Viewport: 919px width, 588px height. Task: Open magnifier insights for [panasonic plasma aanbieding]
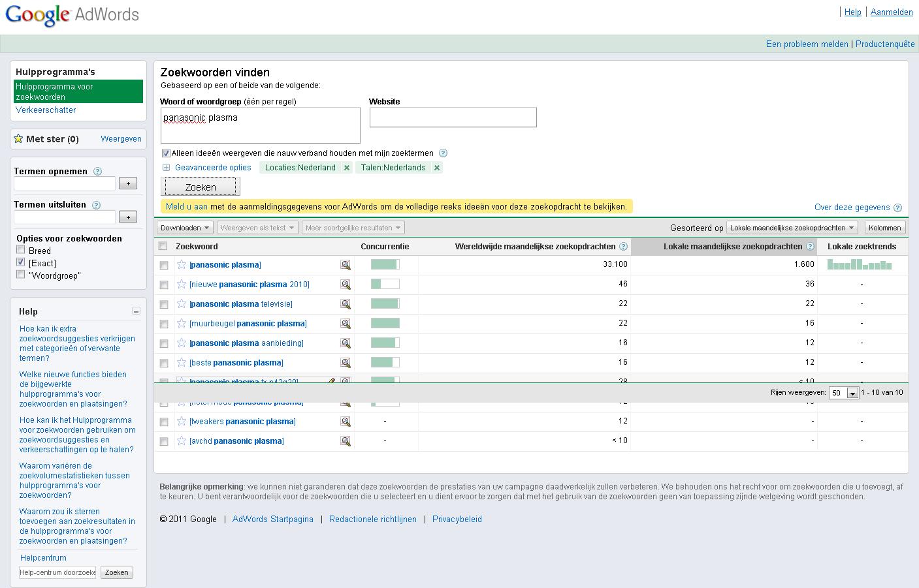(346, 343)
